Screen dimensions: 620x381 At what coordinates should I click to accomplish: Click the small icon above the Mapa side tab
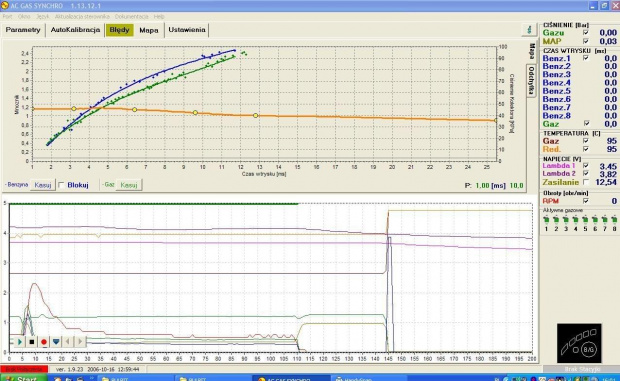(x=529, y=30)
